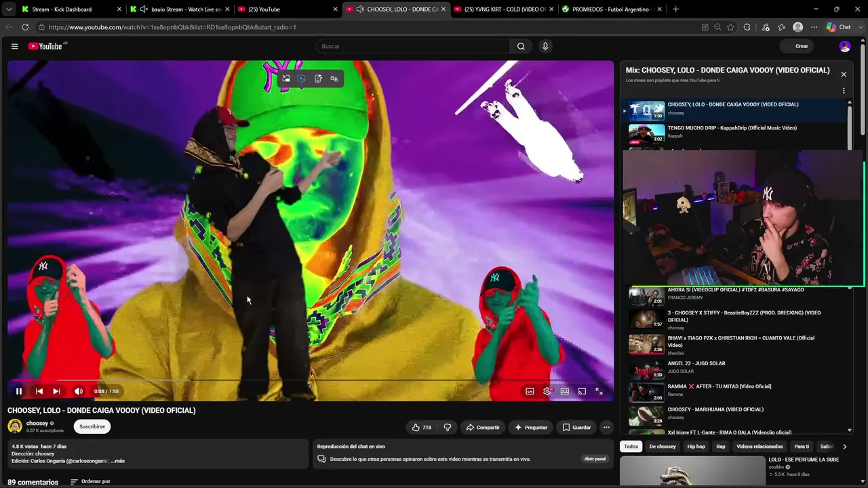Open the favorites list icon
The image size is (868, 488).
782,27
